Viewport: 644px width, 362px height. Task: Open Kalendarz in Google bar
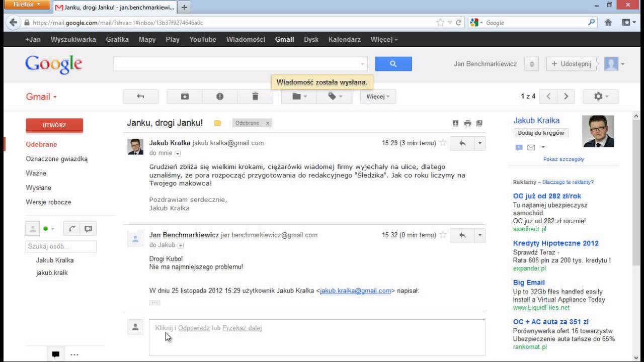pyautogui.click(x=344, y=39)
